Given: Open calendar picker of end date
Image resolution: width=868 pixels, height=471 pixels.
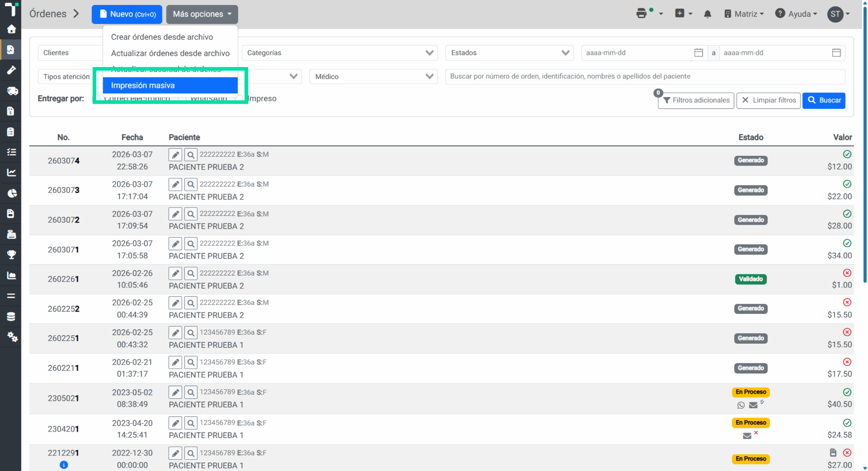Looking at the screenshot, I should (x=836, y=53).
